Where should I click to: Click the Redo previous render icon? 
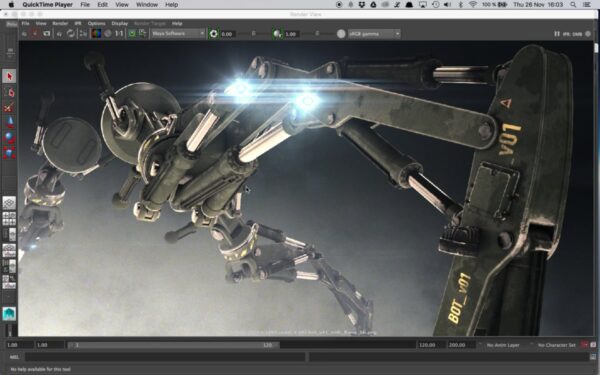coord(24,34)
